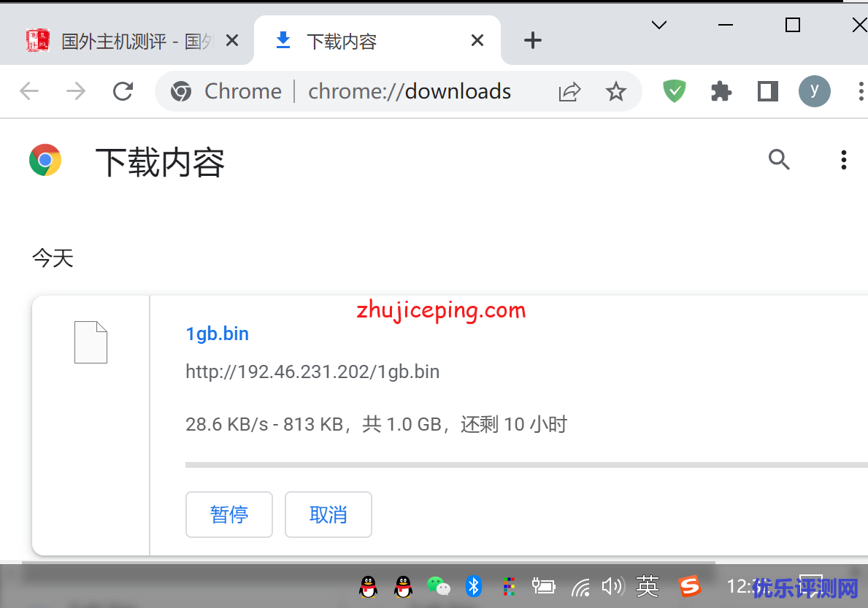
Task: Cancel the download with 取消
Action: (329, 515)
